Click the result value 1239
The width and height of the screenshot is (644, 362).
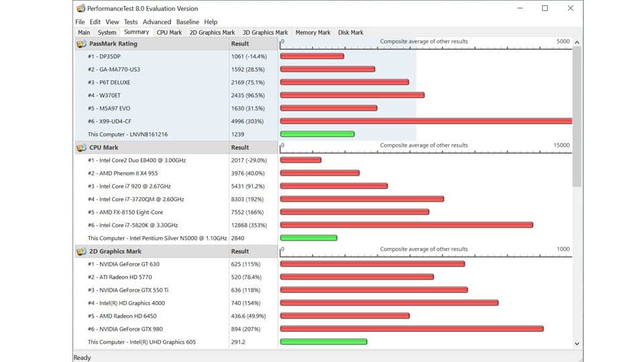point(237,134)
